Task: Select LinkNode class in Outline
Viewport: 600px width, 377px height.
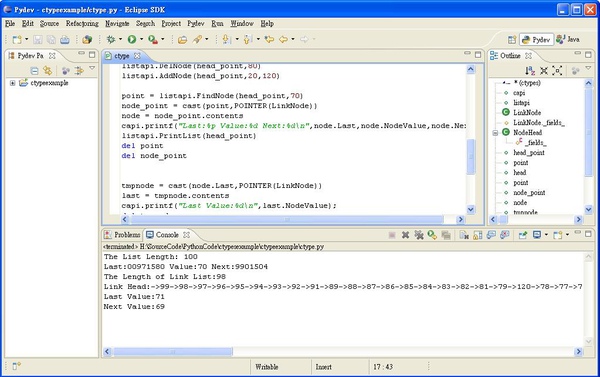Action: (527, 113)
